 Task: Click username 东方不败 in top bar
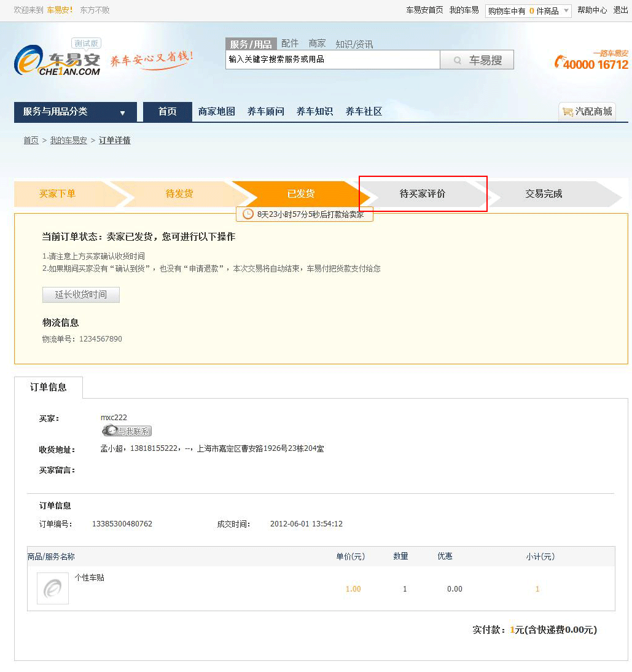pos(95,10)
